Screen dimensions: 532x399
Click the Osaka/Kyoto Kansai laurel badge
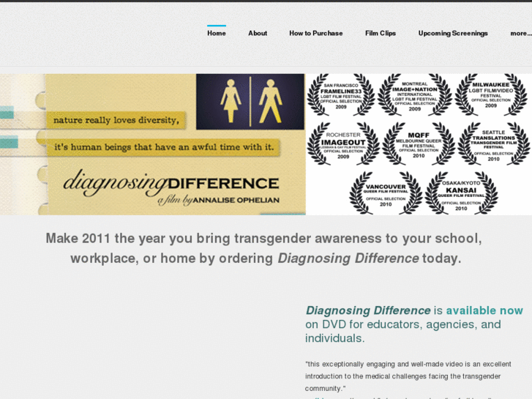[x=461, y=193]
